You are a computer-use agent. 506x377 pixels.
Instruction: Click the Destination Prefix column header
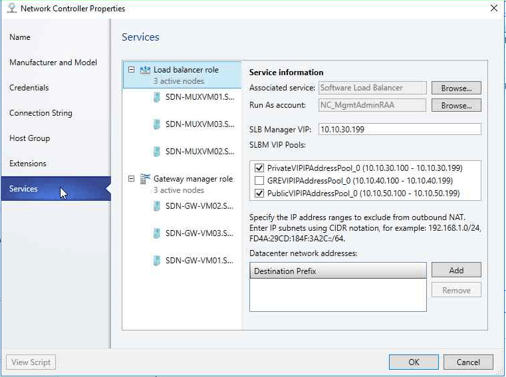[x=338, y=271]
